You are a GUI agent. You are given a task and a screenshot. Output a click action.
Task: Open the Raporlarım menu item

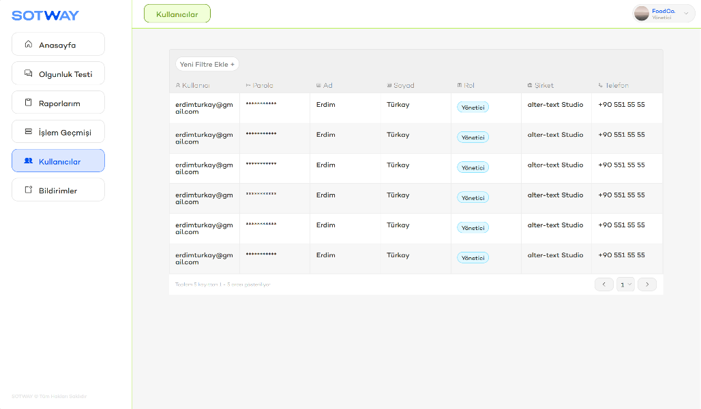(58, 103)
